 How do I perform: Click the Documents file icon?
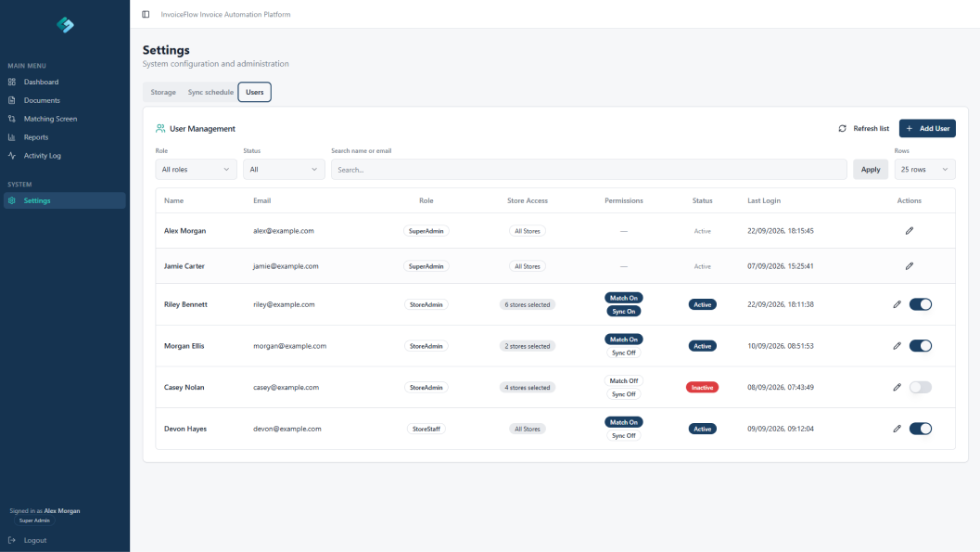coord(12,100)
